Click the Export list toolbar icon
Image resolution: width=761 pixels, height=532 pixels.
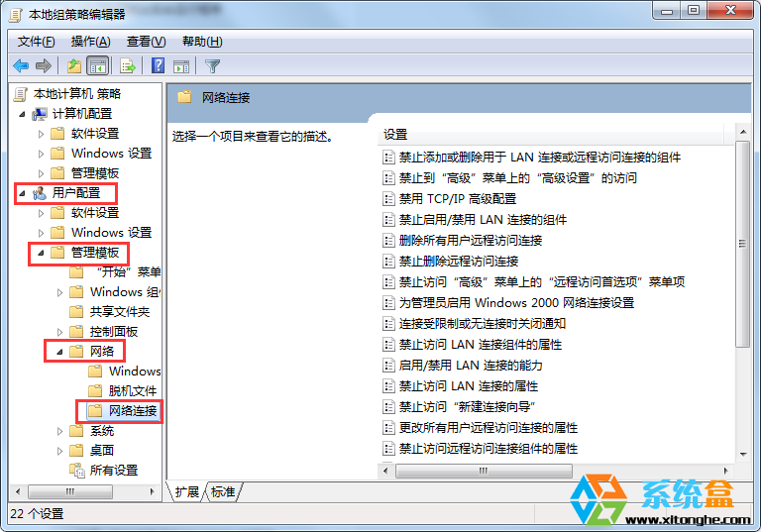(128, 65)
